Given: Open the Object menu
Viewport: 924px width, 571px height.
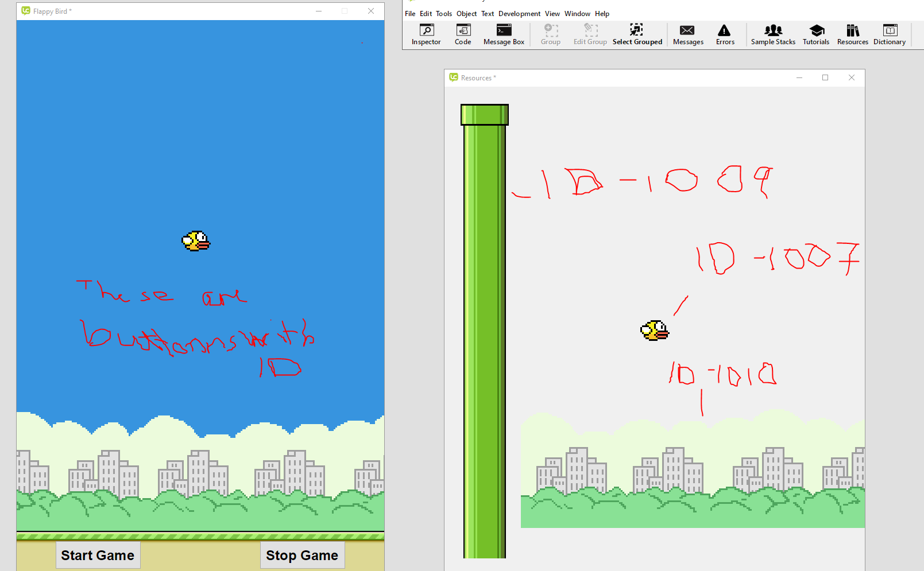Looking at the screenshot, I should [466, 14].
